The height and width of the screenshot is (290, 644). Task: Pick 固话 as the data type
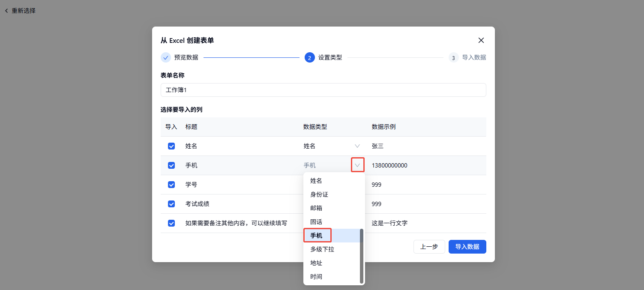click(316, 222)
